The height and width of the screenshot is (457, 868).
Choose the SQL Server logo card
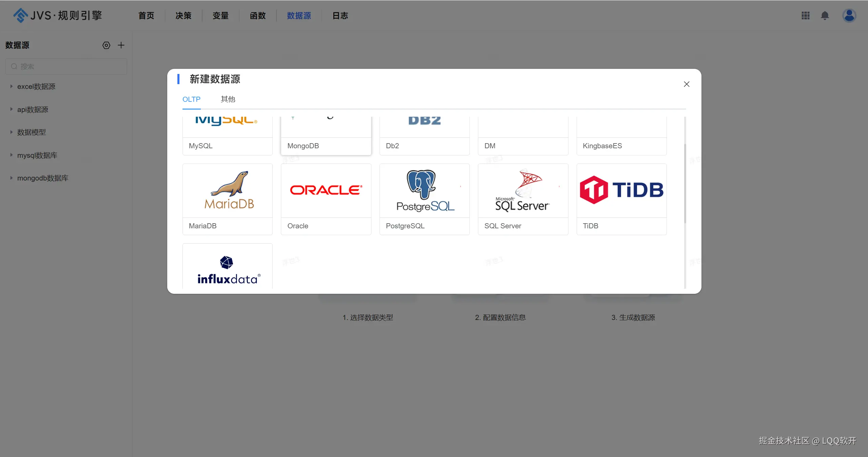(x=523, y=191)
